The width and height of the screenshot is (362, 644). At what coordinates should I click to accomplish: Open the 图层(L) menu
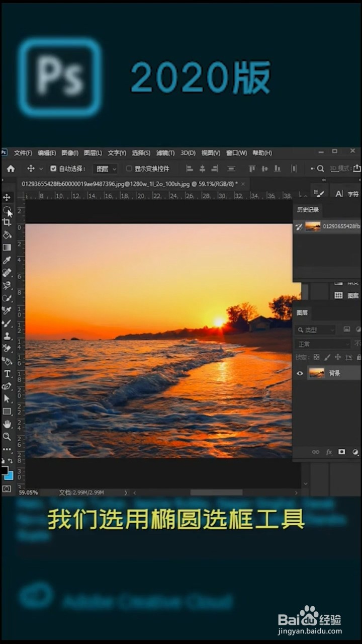pos(93,153)
